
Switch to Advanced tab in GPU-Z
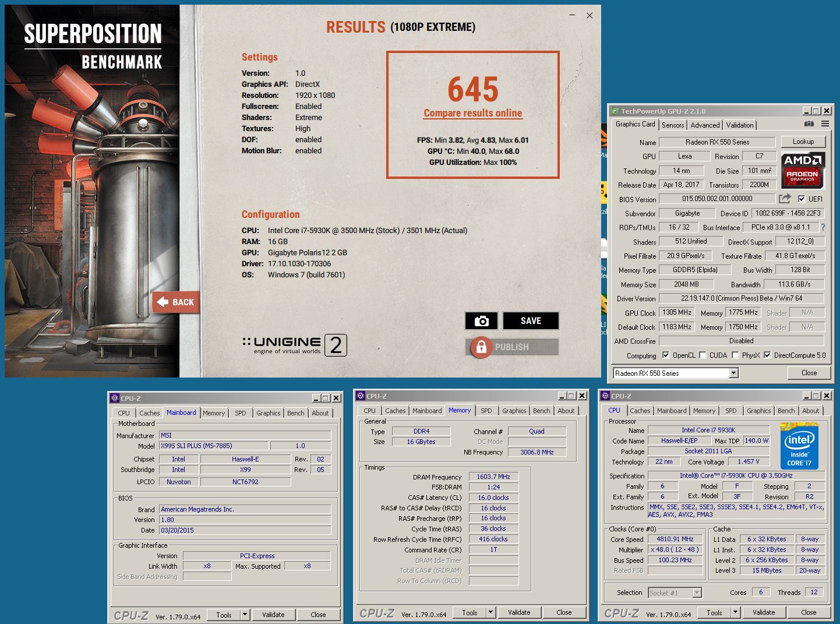pyautogui.click(x=705, y=125)
